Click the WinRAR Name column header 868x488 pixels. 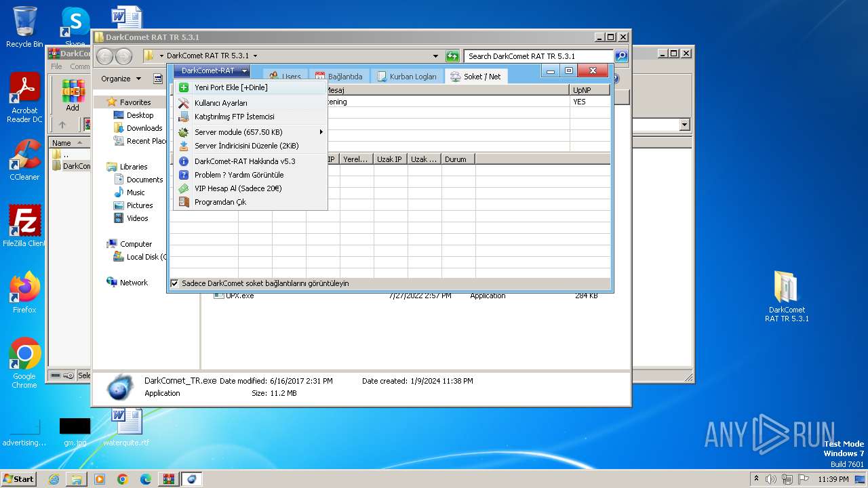click(70, 143)
